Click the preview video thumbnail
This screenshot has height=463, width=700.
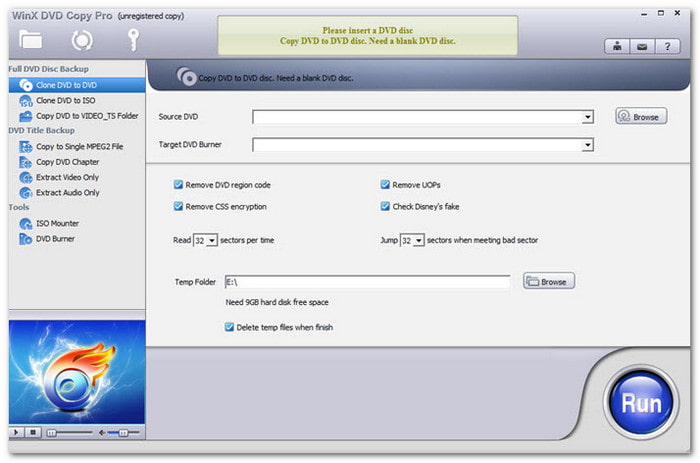77,372
